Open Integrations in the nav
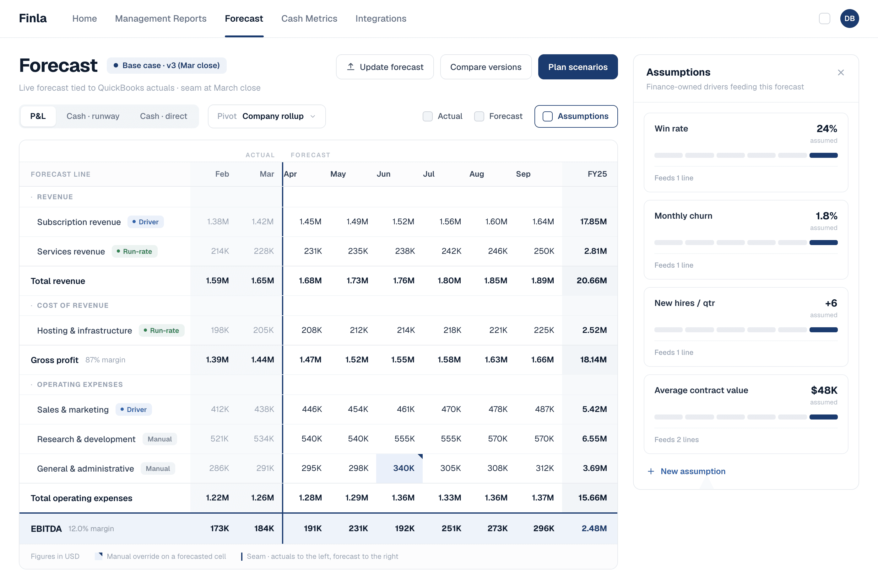Viewport: 878px width, 588px height. click(x=381, y=19)
